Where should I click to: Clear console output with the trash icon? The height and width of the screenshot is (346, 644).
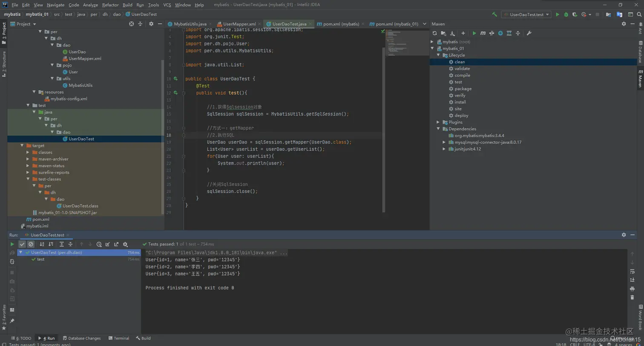click(x=632, y=297)
